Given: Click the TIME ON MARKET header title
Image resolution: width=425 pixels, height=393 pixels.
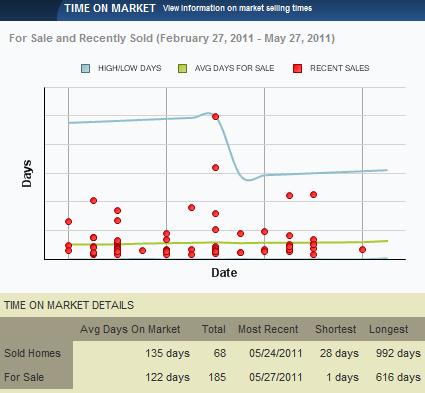Looking at the screenshot, I should click(x=110, y=8).
